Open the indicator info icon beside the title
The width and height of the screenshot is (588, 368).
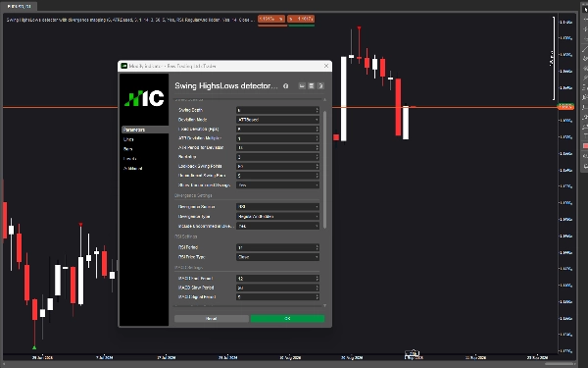tap(286, 86)
